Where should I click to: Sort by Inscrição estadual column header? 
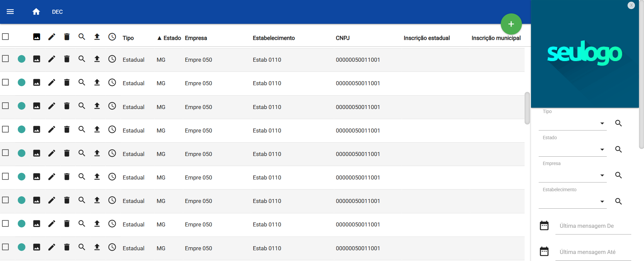coord(427,38)
